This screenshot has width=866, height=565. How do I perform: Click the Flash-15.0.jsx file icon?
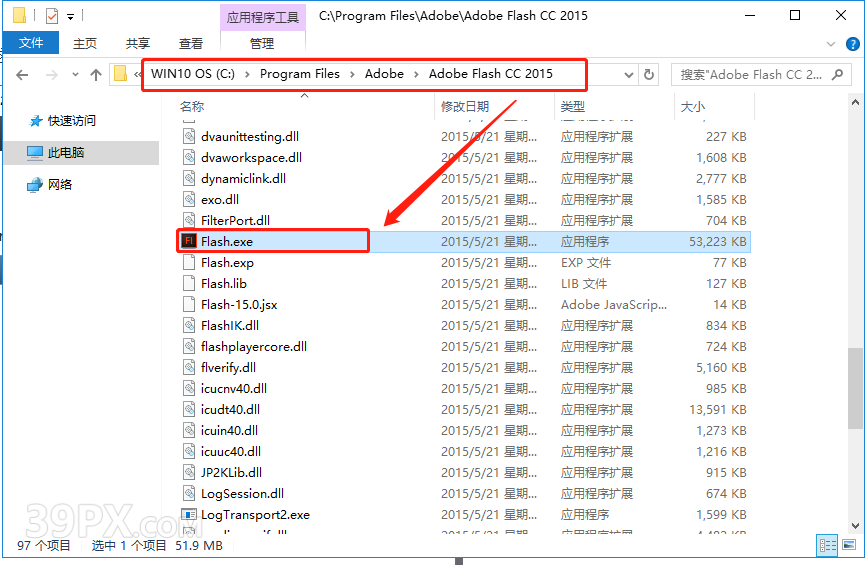tap(189, 304)
